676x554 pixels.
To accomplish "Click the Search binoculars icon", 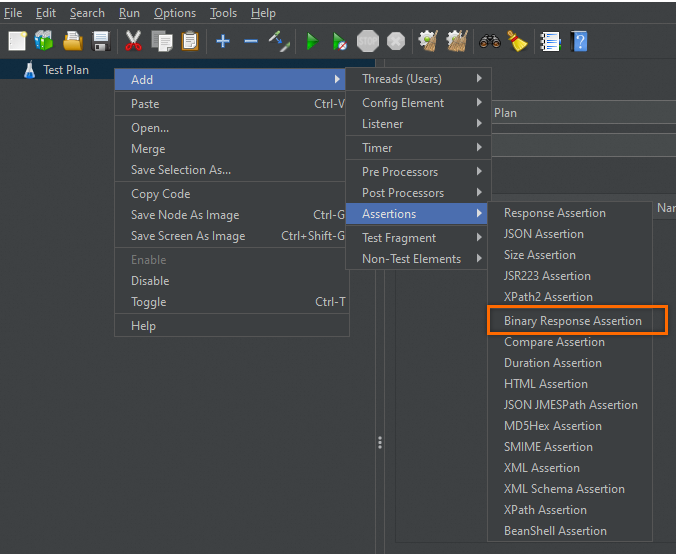I will (490, 41).
